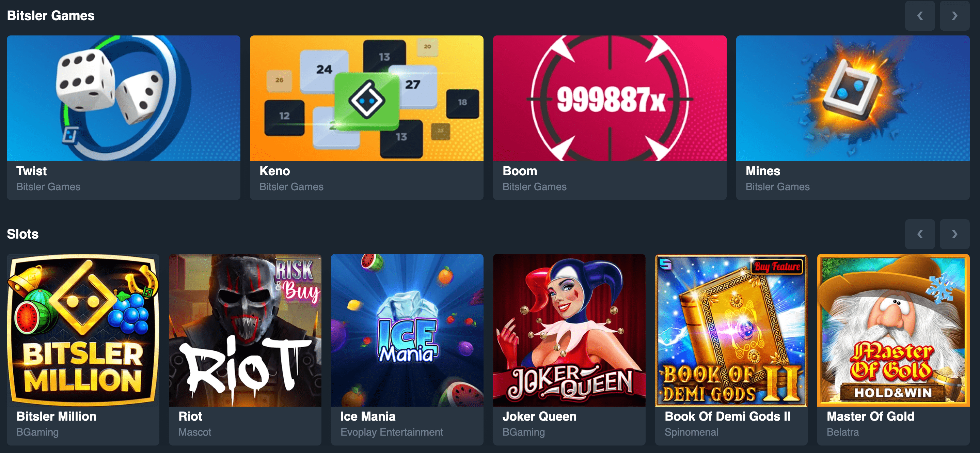Open the Keno game thumbnail
980x453 pixels.
367,98
